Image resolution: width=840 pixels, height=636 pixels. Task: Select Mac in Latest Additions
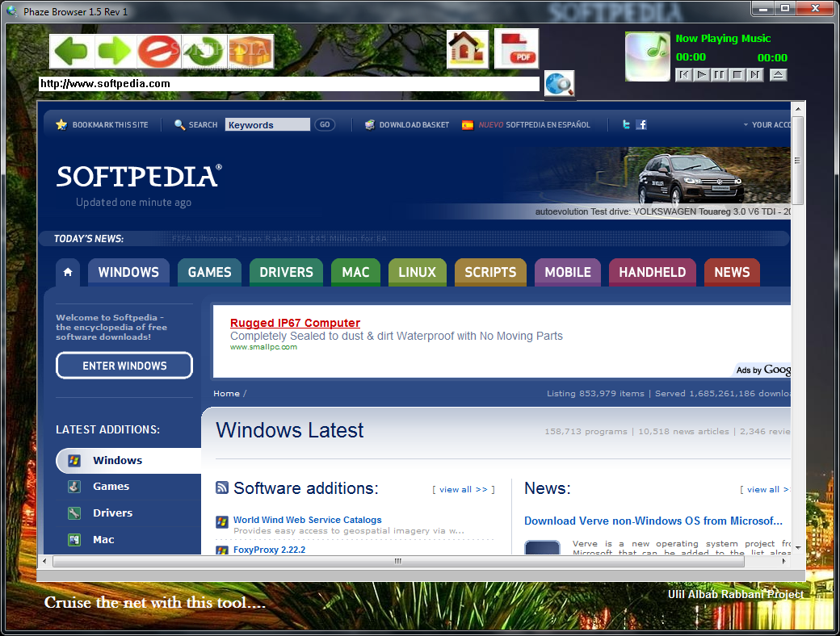[103, 540]
